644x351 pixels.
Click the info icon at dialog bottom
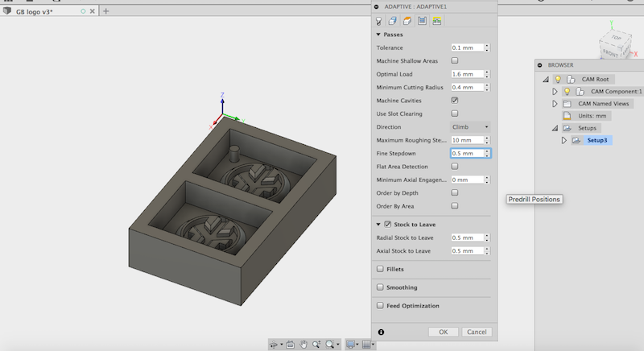381,332
